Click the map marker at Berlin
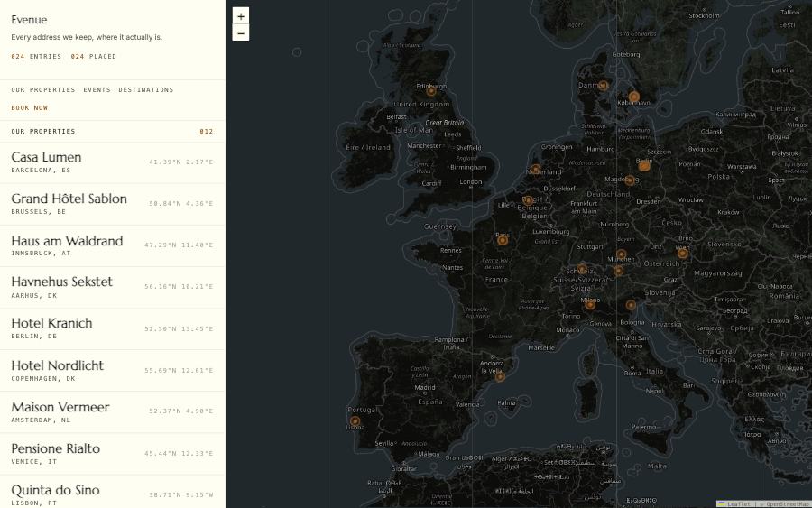The image size is (812, 508). point(643,166)
